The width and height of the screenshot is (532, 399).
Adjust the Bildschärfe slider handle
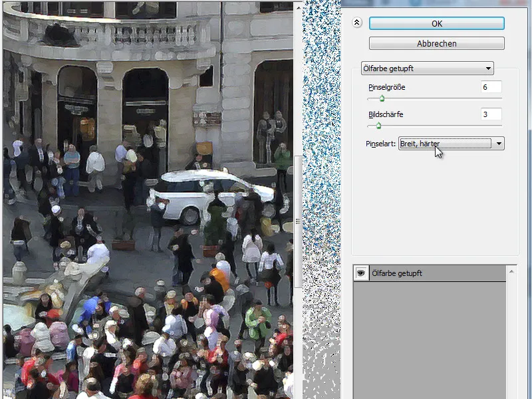pos(378,126)
